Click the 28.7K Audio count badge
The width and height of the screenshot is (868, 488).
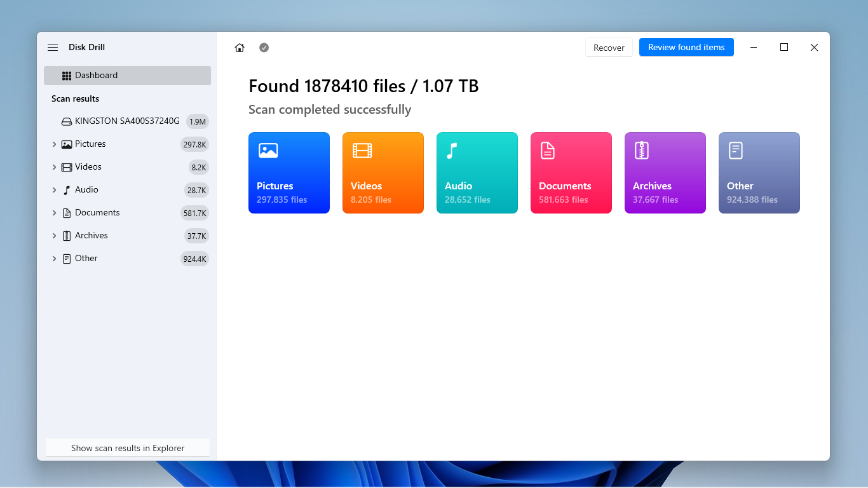(x=196, y=190)
